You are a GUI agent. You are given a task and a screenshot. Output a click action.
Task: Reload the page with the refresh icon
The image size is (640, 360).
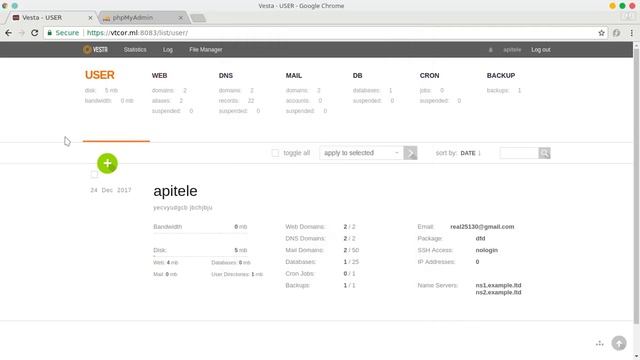(x=35, y=33)
